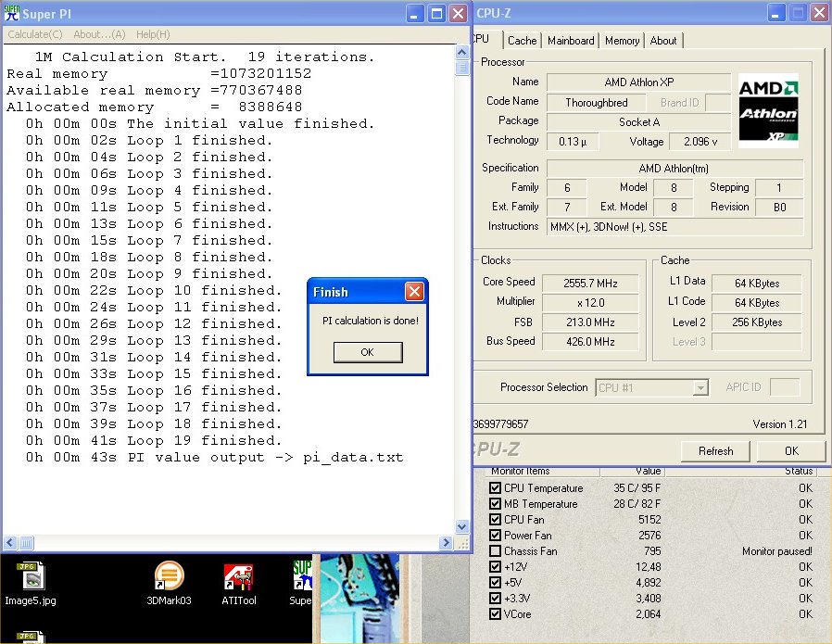Click the FSB value 213.0 MHz
The image size is (832, 644).
pos(590,322)
